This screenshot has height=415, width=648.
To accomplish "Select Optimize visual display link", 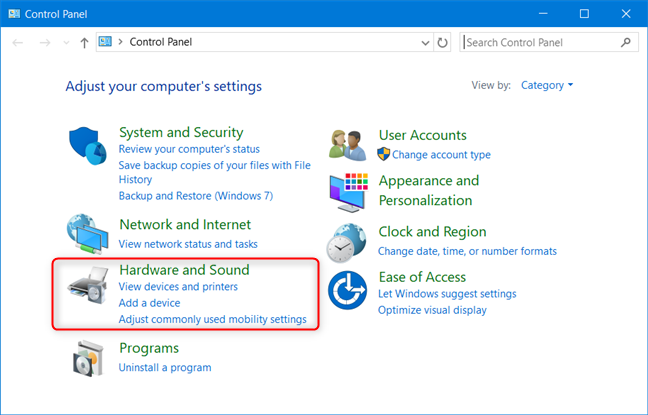I will 432,310.
